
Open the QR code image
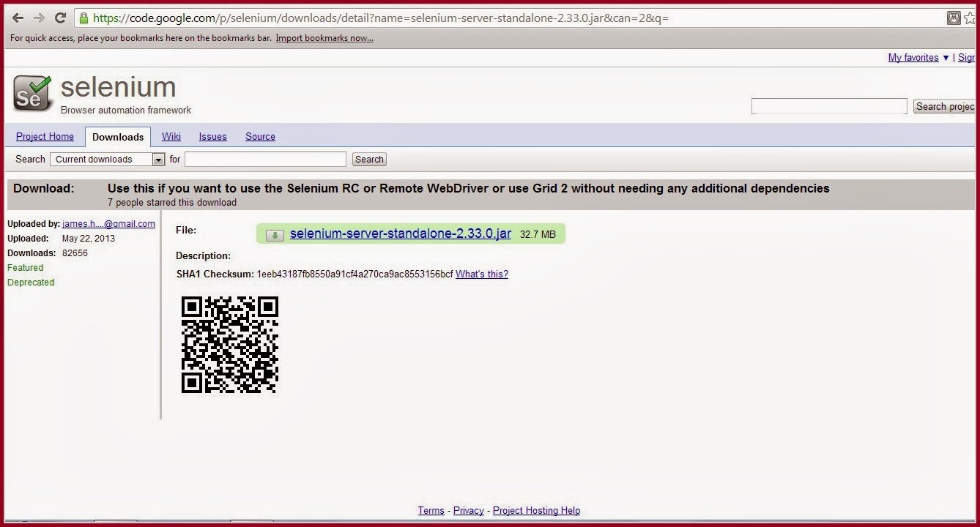pyautogui.click(x=230, y=344)
